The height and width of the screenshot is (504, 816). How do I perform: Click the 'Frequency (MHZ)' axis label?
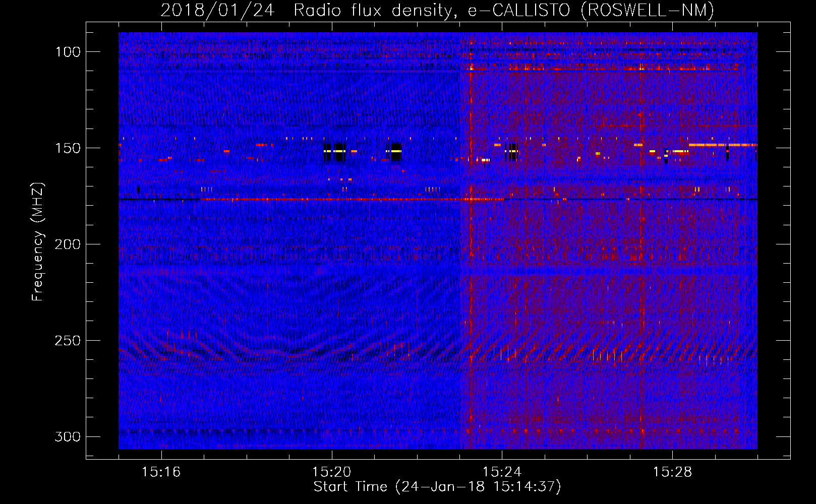[38, 241]
